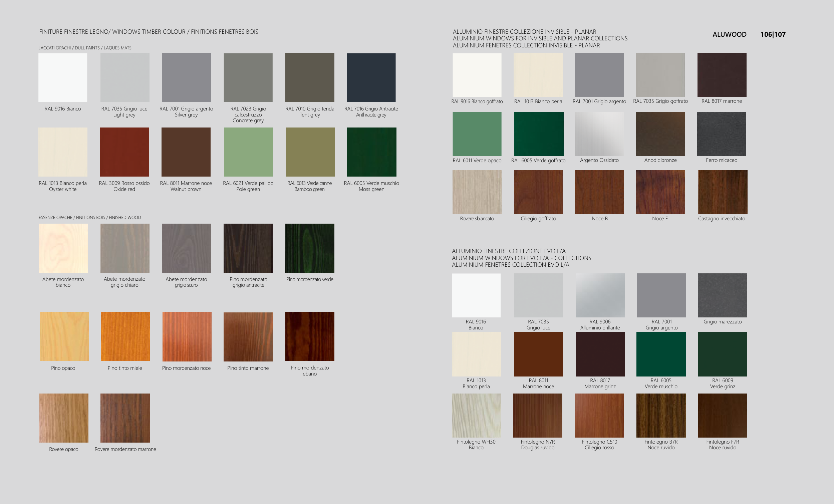The height and width of the screenshot is (504, 834).
Task: Select the RAL 6009 Verde grinz swatch
Action: pyautogui.click(x=722, y=354)
